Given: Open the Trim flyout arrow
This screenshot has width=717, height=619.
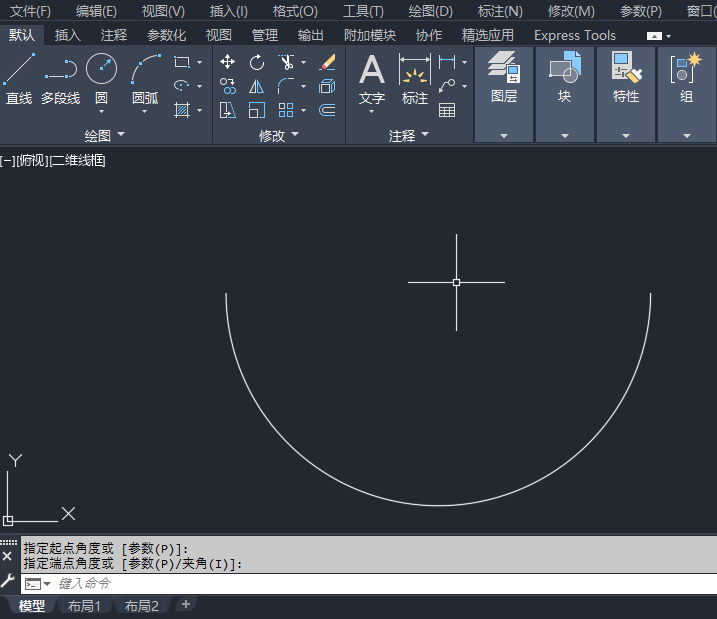Looking at the screenshot, I should click(x=303, y=62).
